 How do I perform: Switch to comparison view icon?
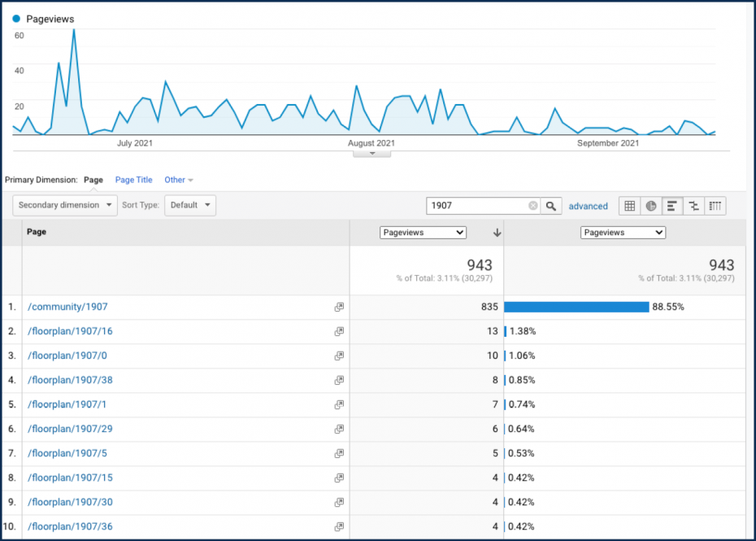(x=693, y=206)
